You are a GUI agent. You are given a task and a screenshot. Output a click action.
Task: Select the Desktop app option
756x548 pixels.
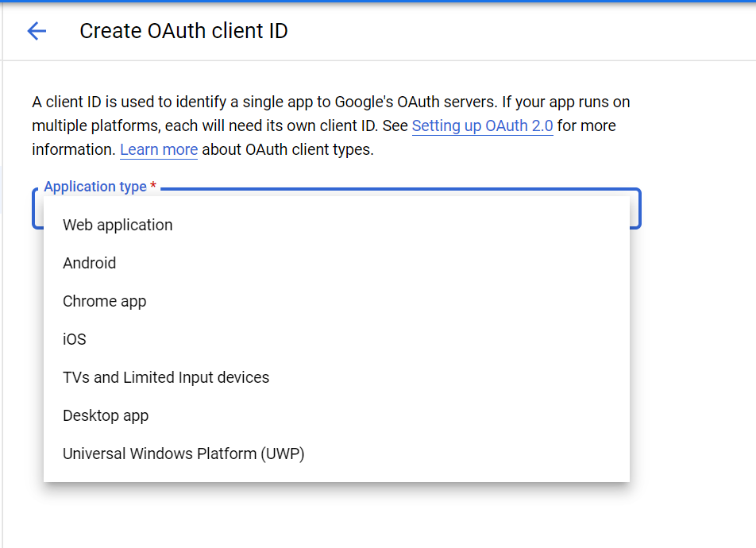[337, 415]
